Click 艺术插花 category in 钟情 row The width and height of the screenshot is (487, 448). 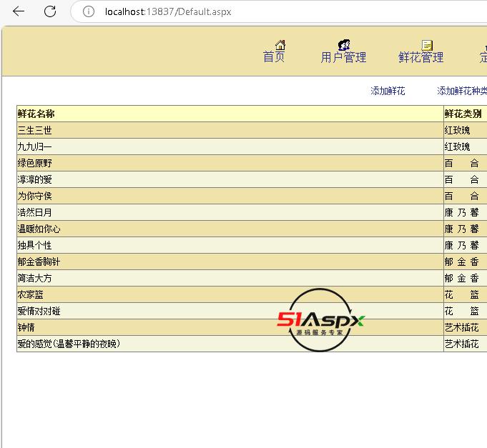(x=461, y=327)
